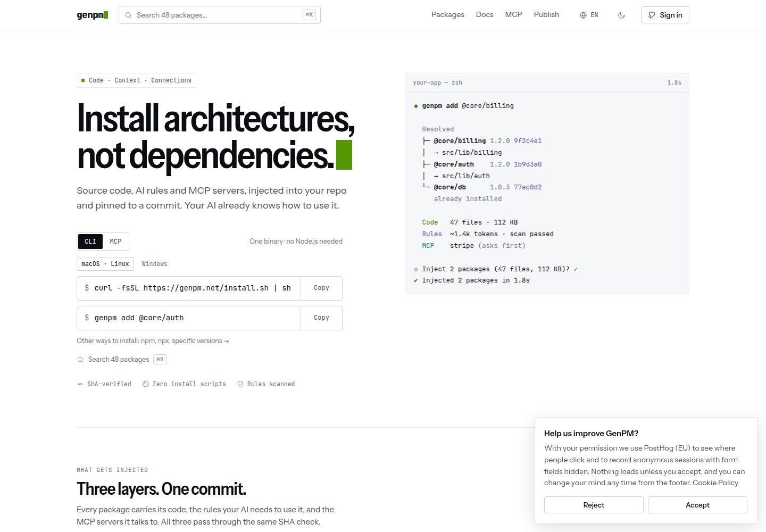Click the Zero install scripts icon
Screen dimensions: 766x532
tap(146, 384)
